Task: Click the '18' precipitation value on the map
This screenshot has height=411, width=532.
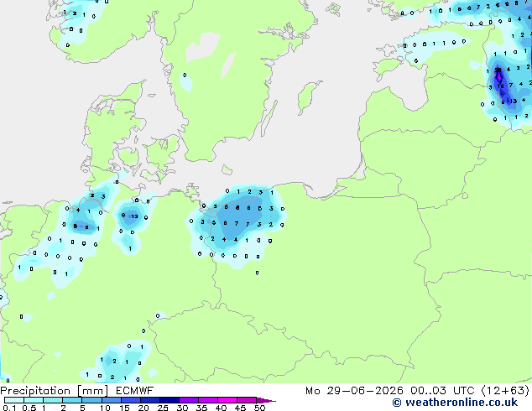Action: [500, 86]
